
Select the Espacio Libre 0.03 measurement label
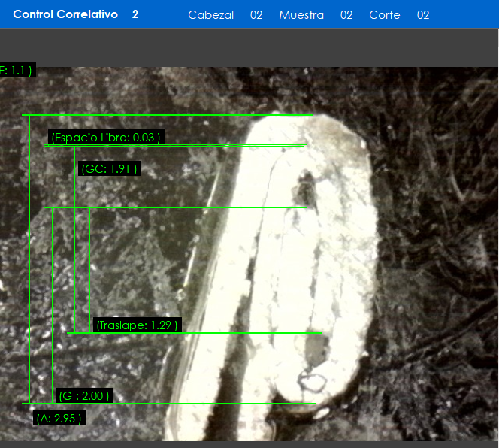pyautogui.click(x=106, y=137)
